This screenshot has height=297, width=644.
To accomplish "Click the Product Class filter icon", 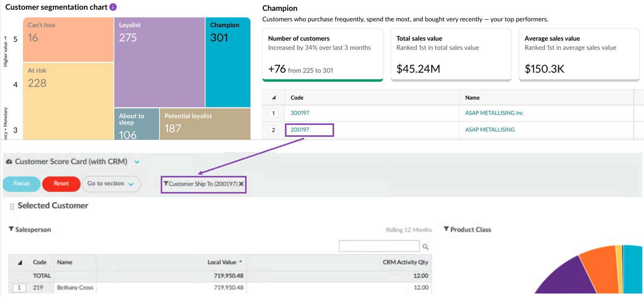I will pos(446,229).
